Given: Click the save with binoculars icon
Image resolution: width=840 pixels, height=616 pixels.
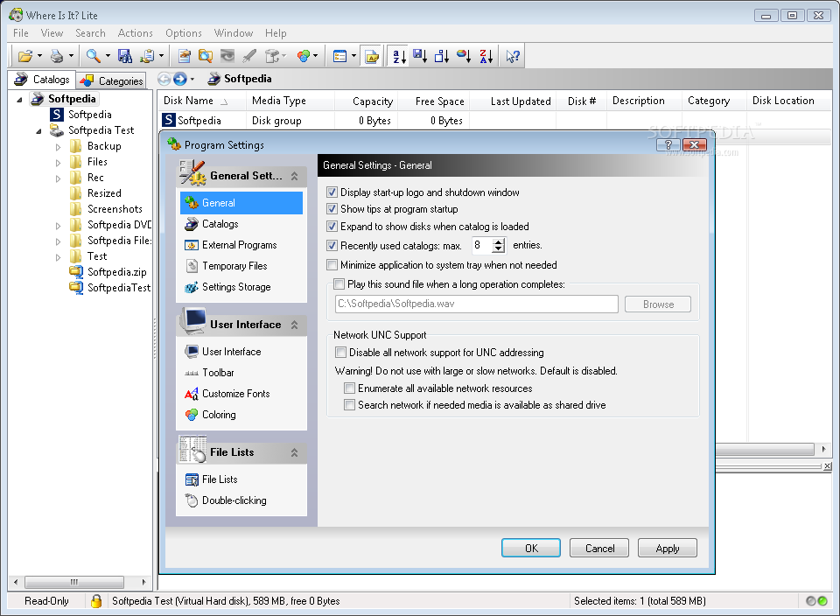Looking at the screenshot, I should point(125,56).
